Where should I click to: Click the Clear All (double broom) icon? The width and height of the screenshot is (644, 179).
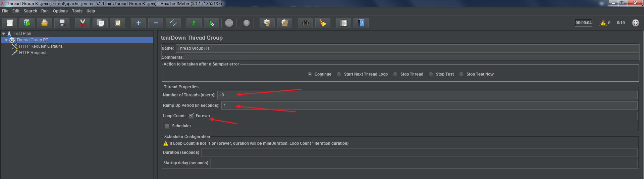[284, 23]
